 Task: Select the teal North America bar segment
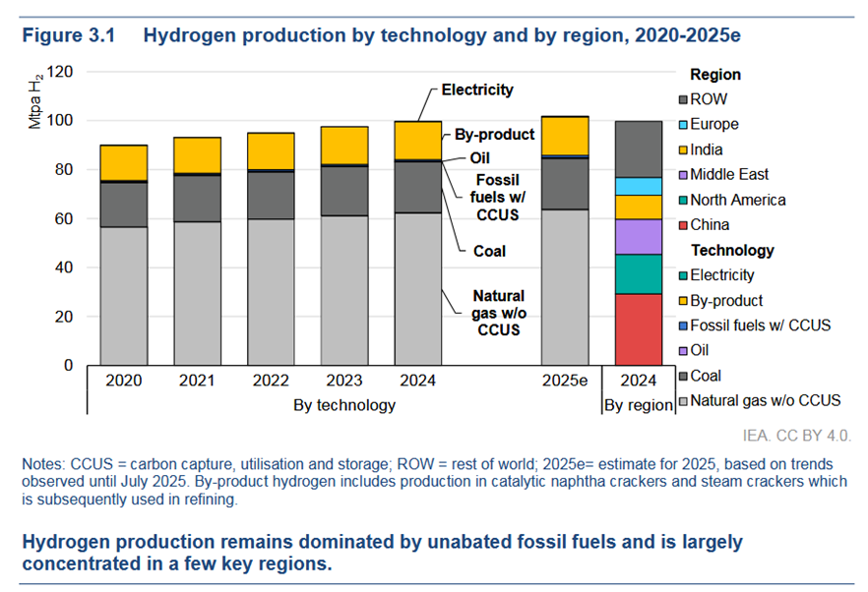point(638,274)
